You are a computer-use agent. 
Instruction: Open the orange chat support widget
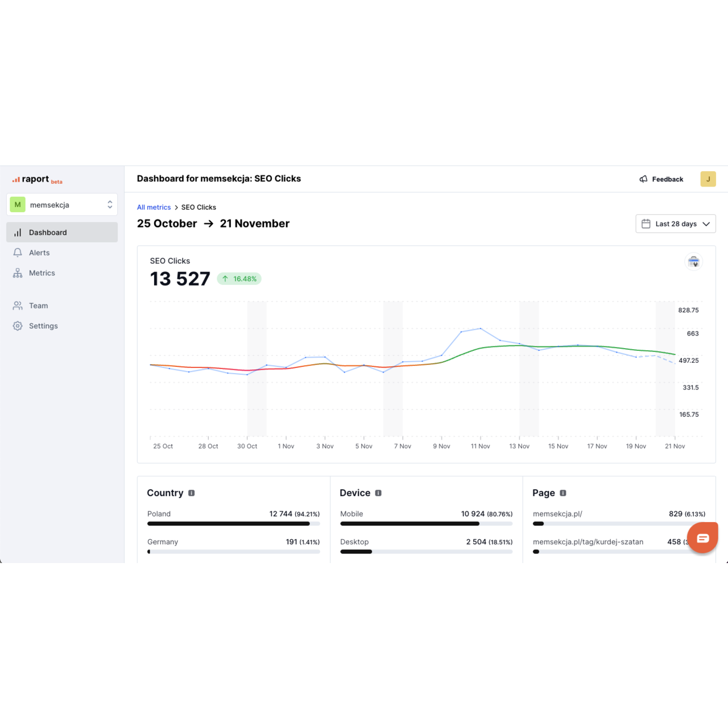coord(702,538)
